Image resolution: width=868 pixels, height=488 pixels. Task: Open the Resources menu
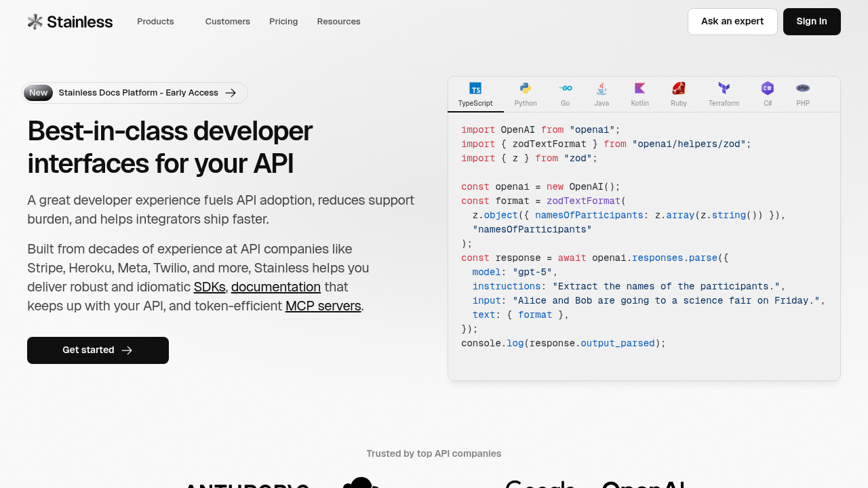click(338, 22)
